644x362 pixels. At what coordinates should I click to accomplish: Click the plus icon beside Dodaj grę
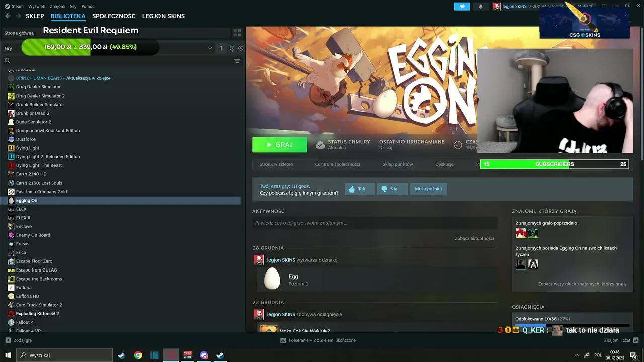(8, 340)
